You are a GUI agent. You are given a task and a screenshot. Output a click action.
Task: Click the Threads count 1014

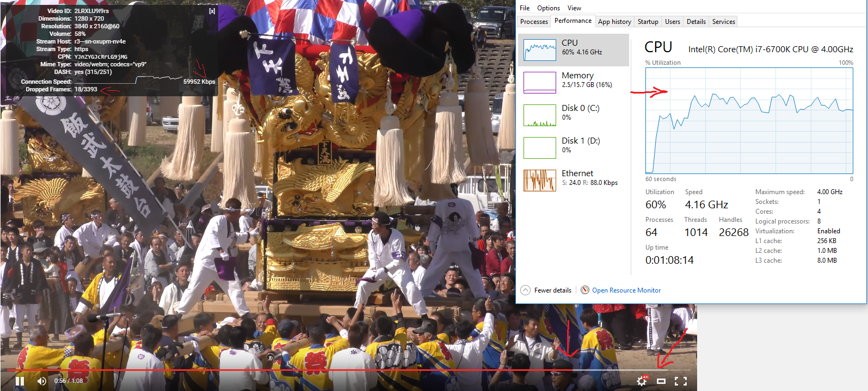[x=696, y=232]
